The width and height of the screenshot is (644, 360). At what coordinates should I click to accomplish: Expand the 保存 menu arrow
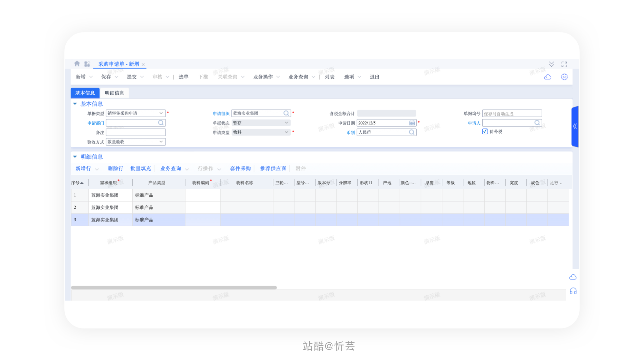click(117, 77)
